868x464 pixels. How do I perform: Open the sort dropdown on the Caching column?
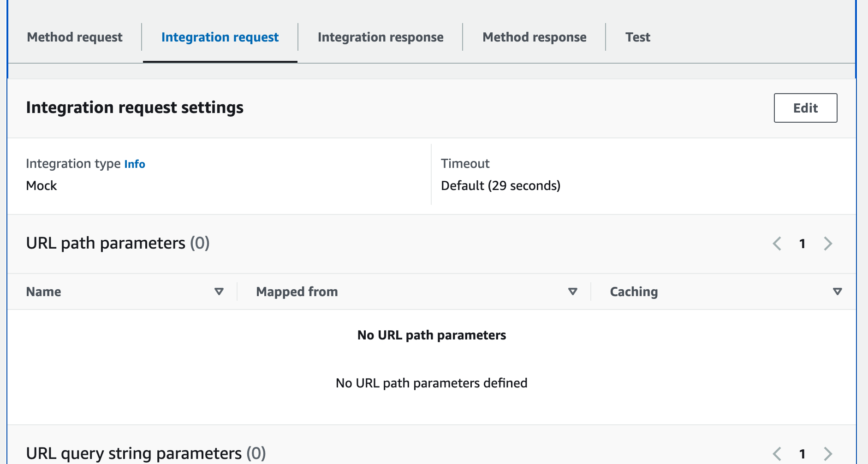[837, 291]
